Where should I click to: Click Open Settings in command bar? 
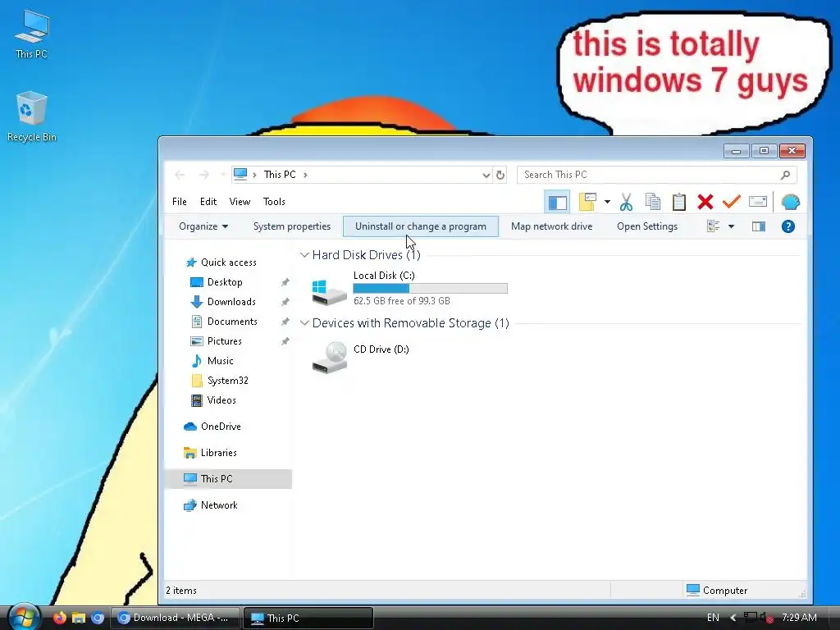pyautogui.click(x=647, y=226)
